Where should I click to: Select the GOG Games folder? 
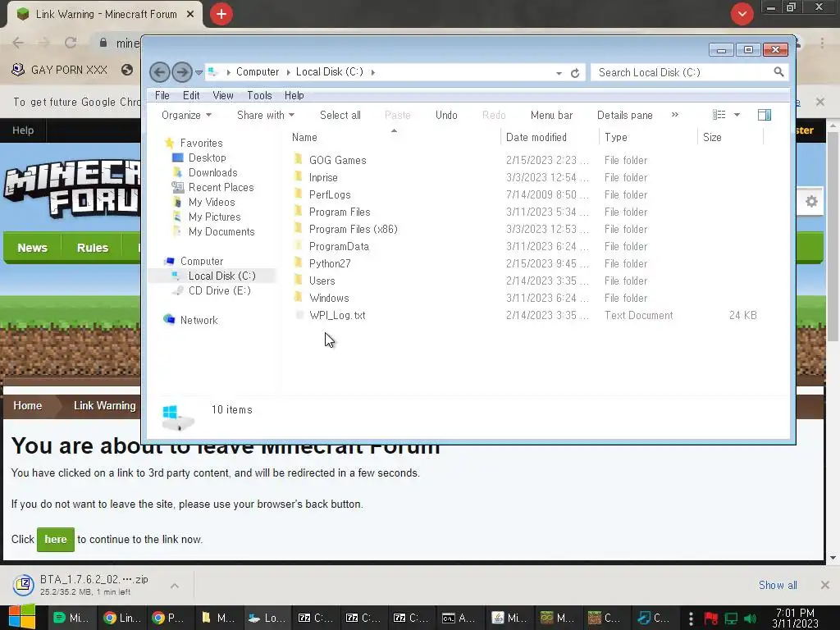(337, 160)
